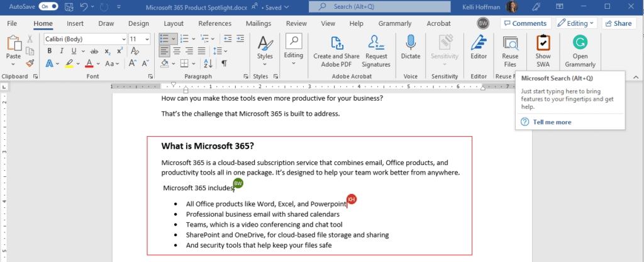Toggle the Bullets list button
The width and height of the screenshot is (644, 262).
point(165,39)
